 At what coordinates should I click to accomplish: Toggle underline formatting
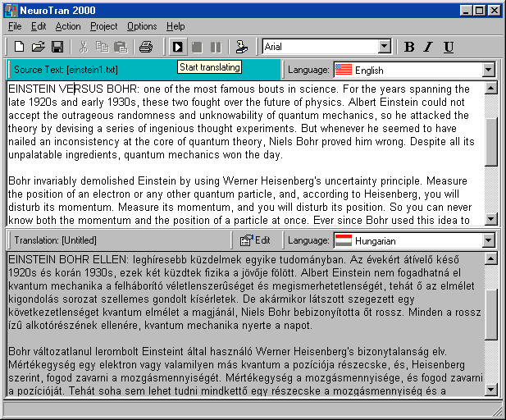click(449, 47)
